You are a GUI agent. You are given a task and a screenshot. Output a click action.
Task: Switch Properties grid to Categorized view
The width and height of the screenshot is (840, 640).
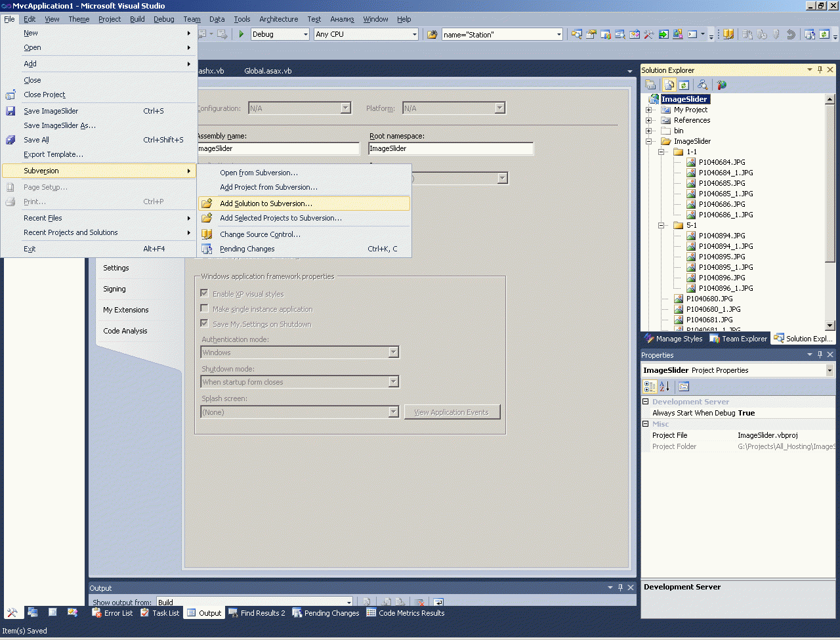click(x=650, y=387)
